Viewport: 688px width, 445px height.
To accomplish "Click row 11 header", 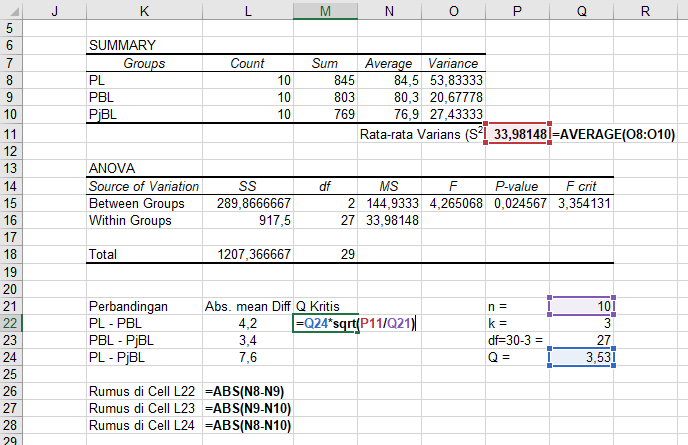I will point(10,134).
